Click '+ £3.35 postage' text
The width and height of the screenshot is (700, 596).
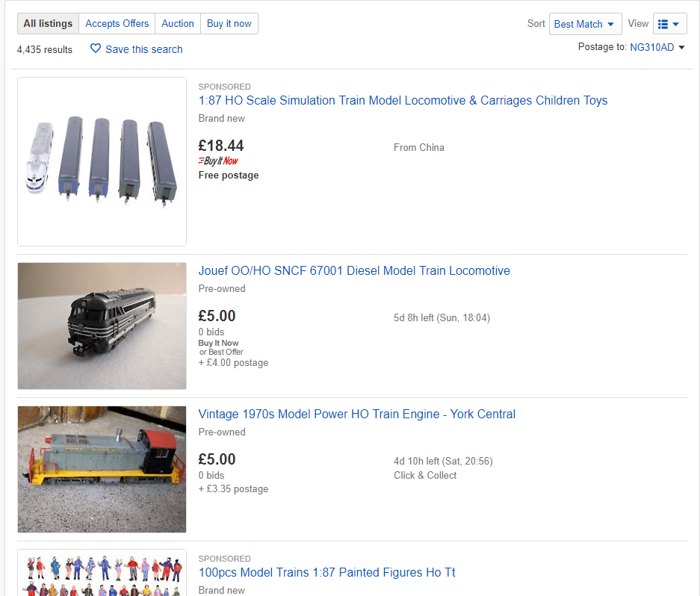coord(233,489)
